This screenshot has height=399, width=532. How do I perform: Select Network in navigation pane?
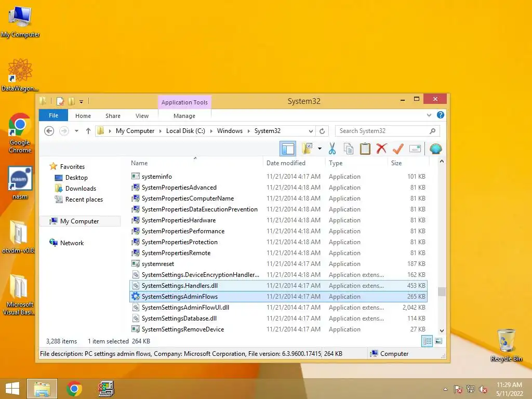(x=66, y=243)
